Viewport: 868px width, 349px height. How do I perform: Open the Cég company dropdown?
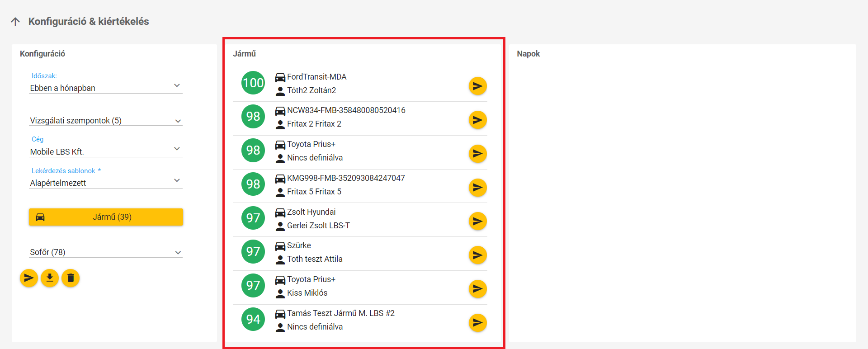(106, 151)
